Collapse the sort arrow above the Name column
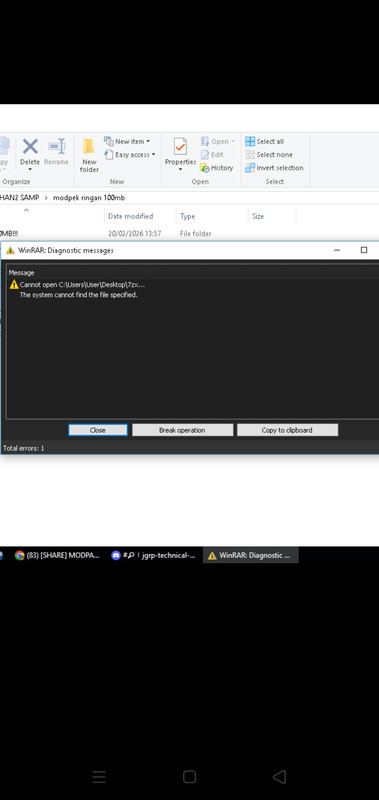The image size is (379, 800). click(x=27, y=210)
